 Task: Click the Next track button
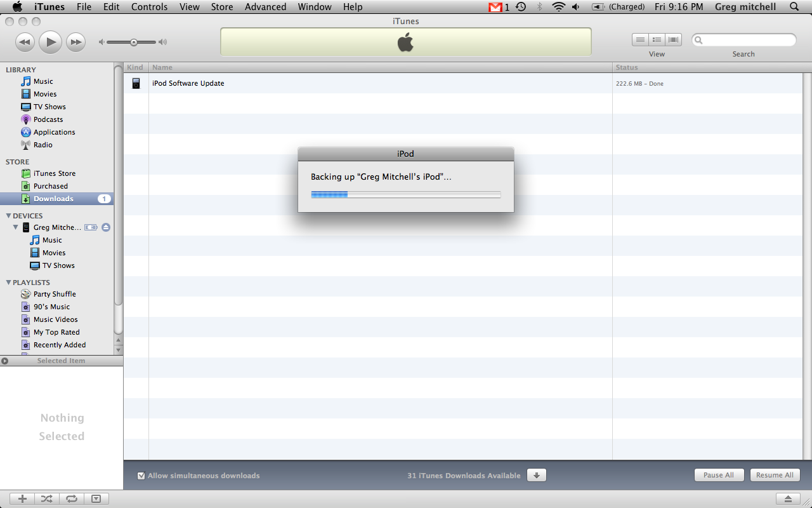pos(75,42)
